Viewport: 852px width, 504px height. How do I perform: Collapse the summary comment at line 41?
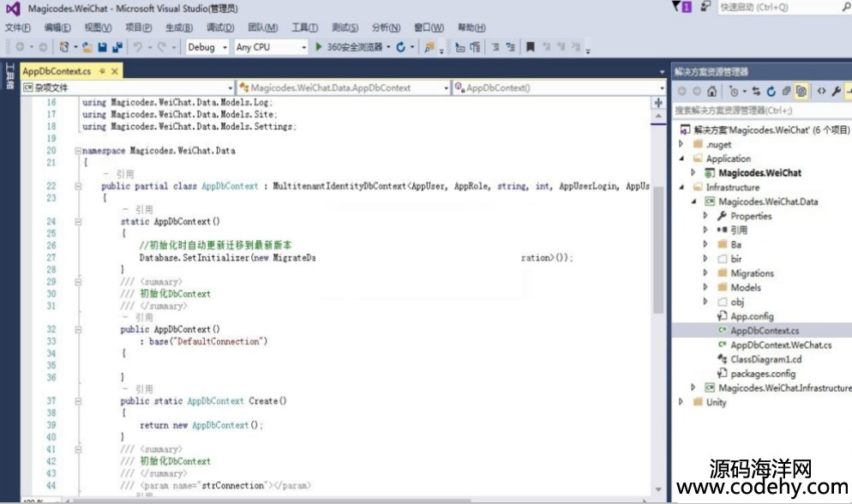(78, 449)
